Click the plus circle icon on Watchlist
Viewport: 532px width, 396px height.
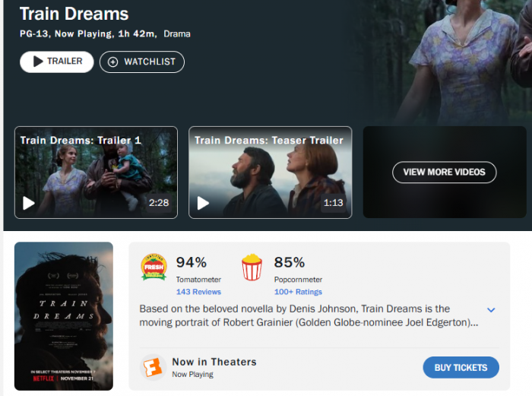point(112,62)
